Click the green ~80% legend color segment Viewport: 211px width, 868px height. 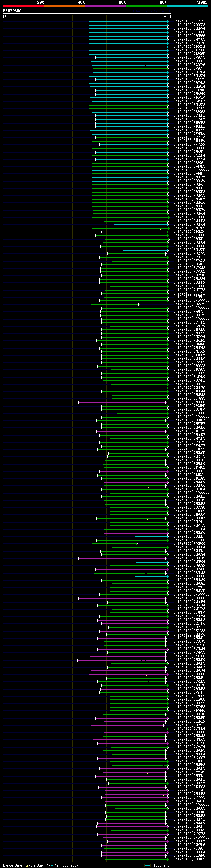[146, 6]
